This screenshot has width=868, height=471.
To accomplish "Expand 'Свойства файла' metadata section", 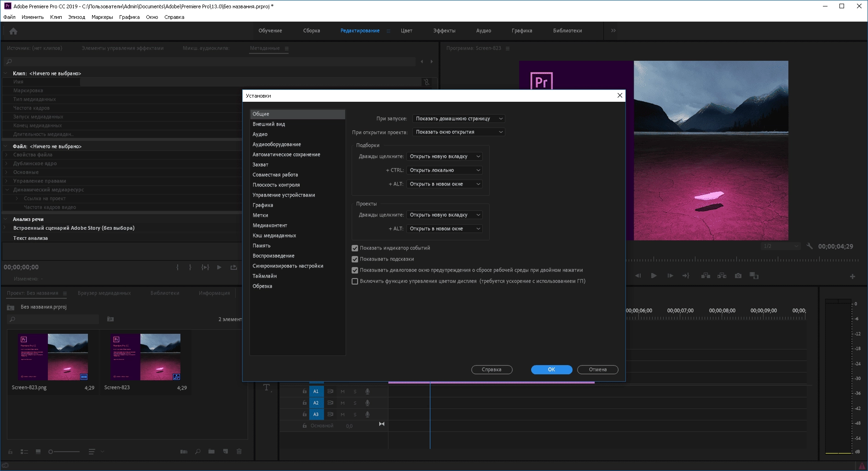I will click(x=6, y=155).
